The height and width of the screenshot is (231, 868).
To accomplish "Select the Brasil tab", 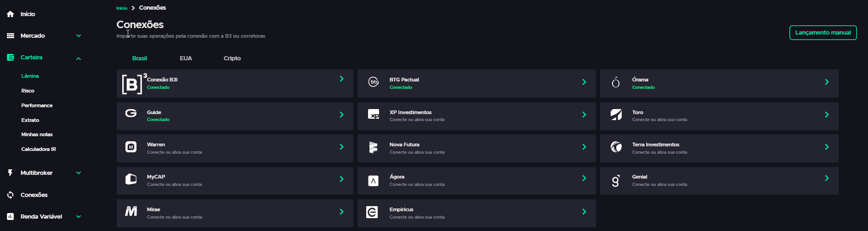I will coord(140,58).
